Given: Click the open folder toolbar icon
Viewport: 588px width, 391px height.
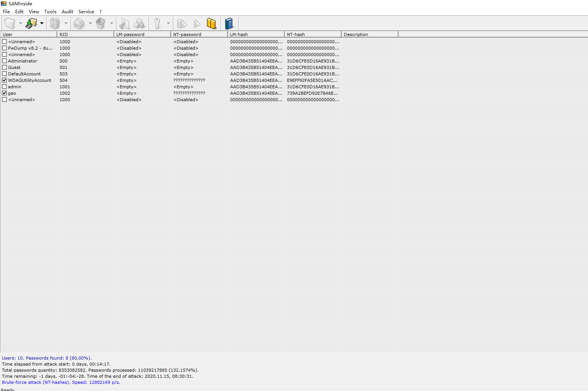Looking at the screenshot, I should tap(10, 23).
